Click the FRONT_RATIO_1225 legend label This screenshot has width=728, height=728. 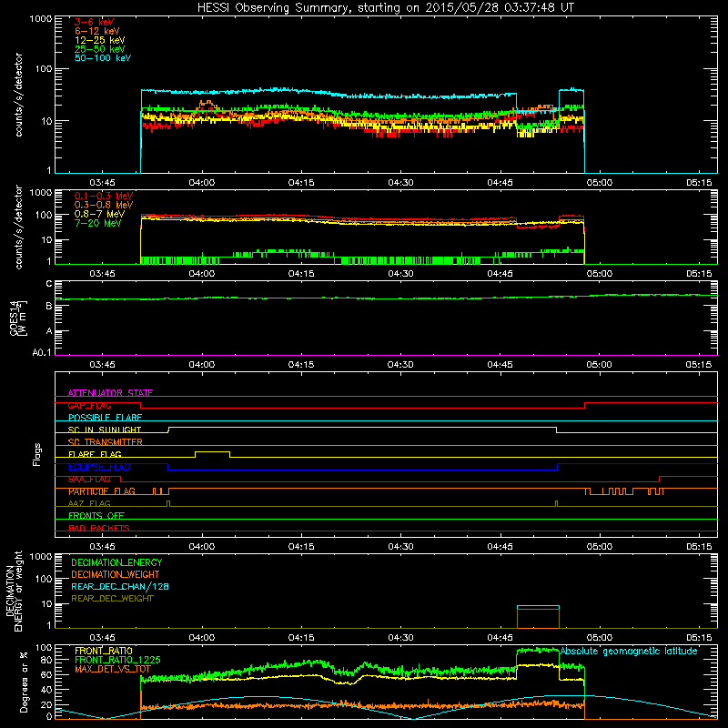point(117,660)
